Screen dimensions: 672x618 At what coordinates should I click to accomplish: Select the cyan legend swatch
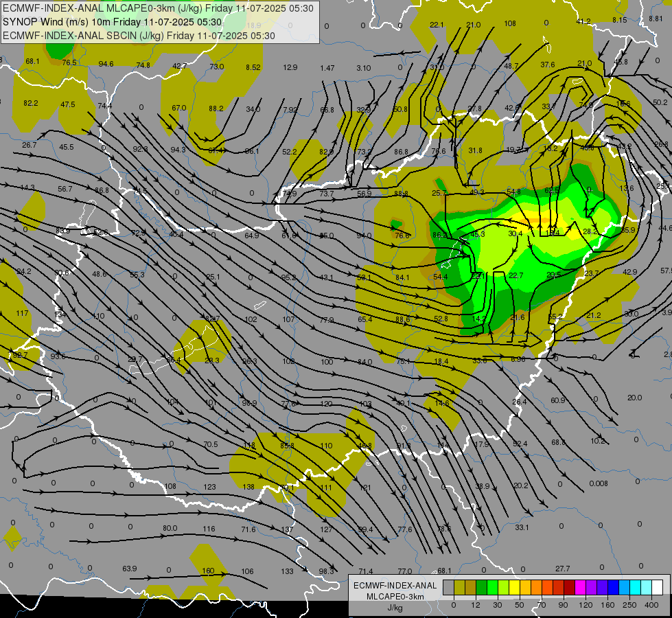[635, 588]
